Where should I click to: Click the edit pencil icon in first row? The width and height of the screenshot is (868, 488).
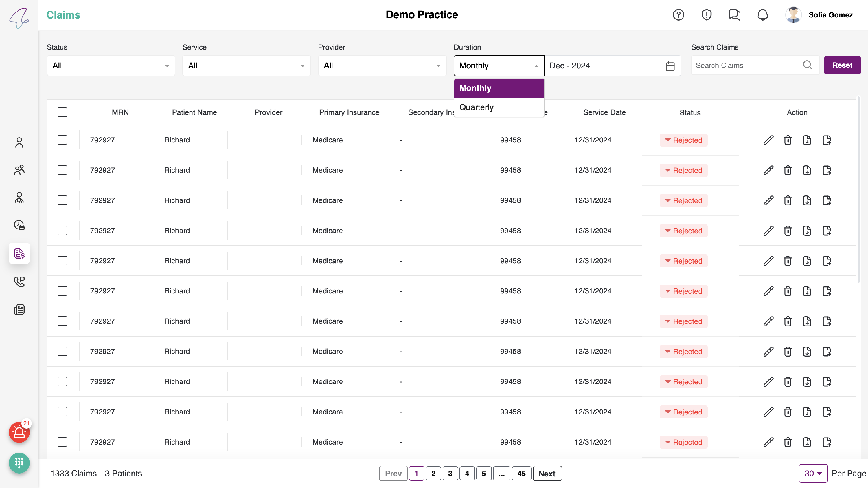click(x=768, y=140)
